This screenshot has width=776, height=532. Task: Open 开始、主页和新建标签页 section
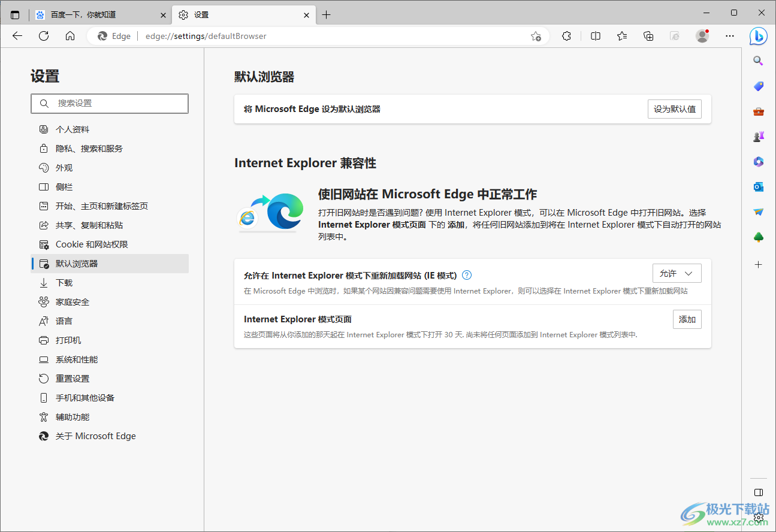pos(110,206)
